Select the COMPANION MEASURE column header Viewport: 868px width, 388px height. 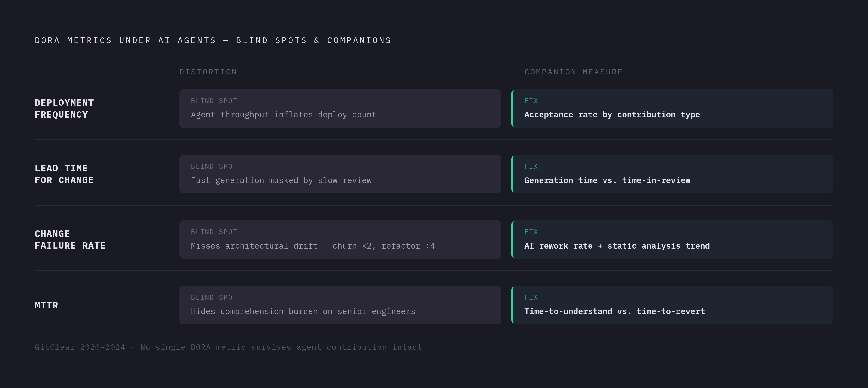point(574,72)
